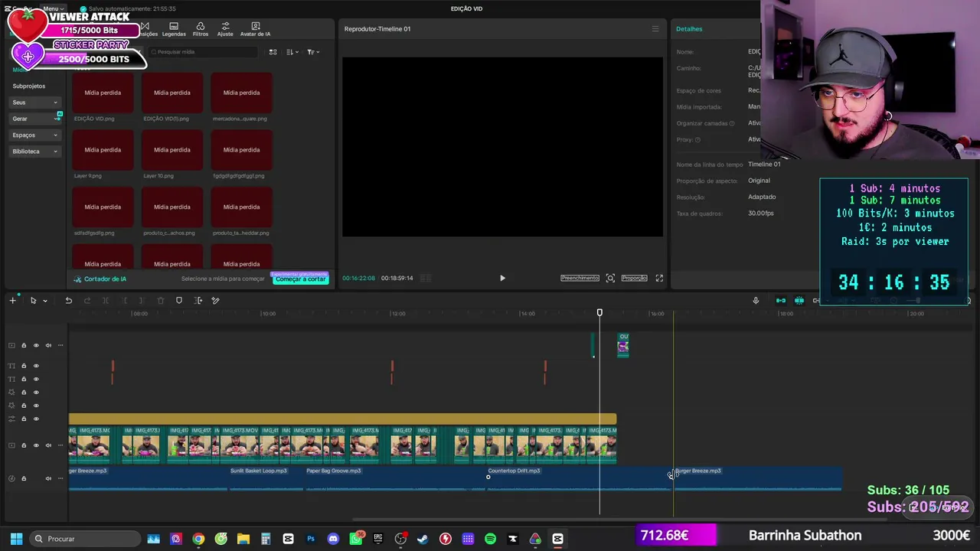Lock the second text track
This screenshot has height=551, width=980.
[24, 379]
